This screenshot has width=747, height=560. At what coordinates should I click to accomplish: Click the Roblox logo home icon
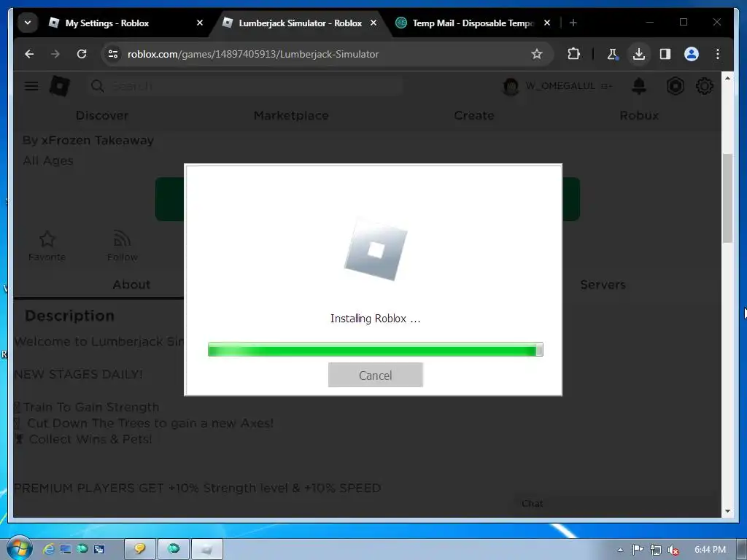(60, 86)
